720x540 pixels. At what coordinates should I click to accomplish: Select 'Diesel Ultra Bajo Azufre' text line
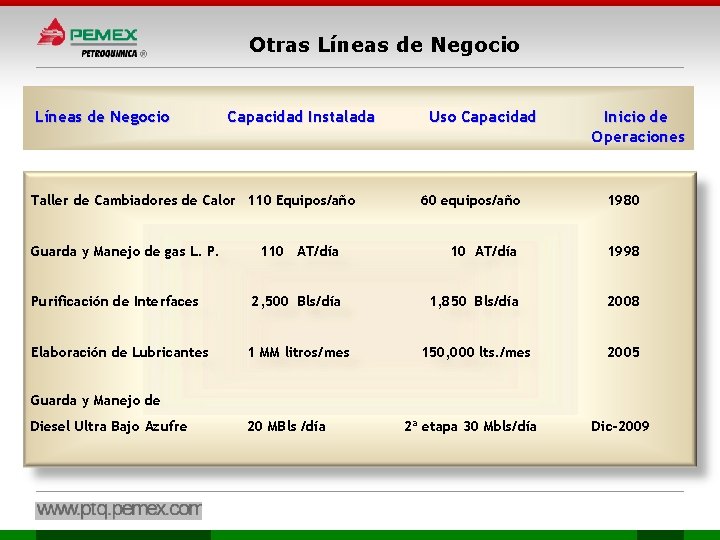click(108, 427)
